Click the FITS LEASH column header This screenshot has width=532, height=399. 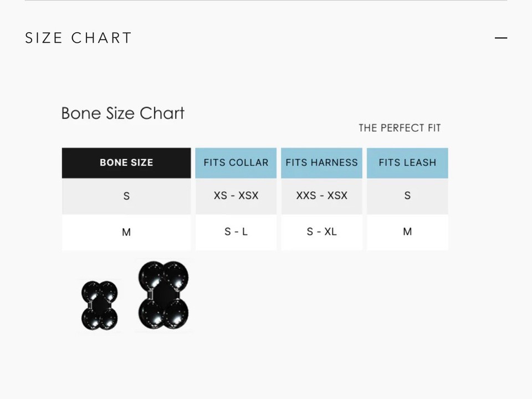point(407,163)
